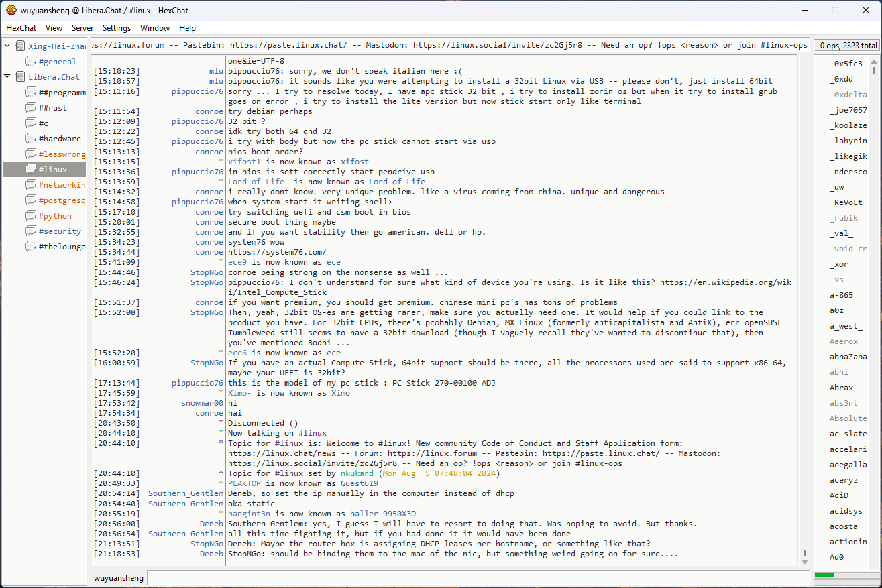882x588 pixels.
Task: Click the #hardware channel icon
Action: 31,139
